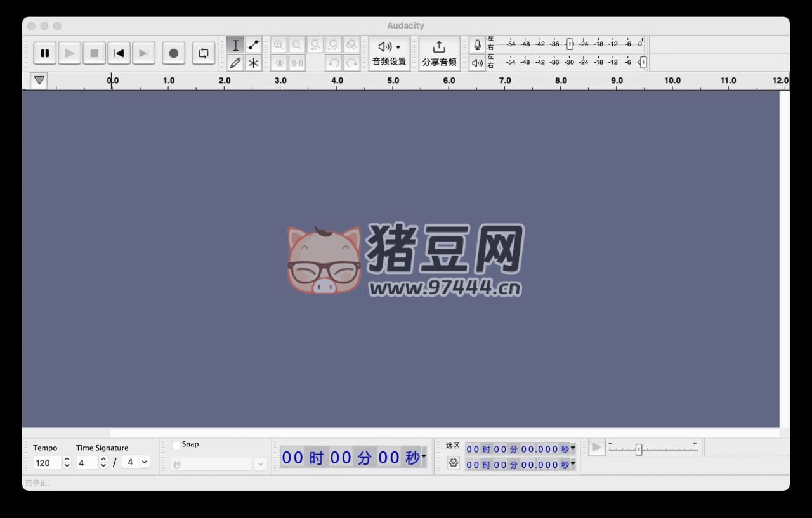This screenshot has width=812, height=518.
Task: Open the 音频设置 audio setup menu
Action: (389, 53)
